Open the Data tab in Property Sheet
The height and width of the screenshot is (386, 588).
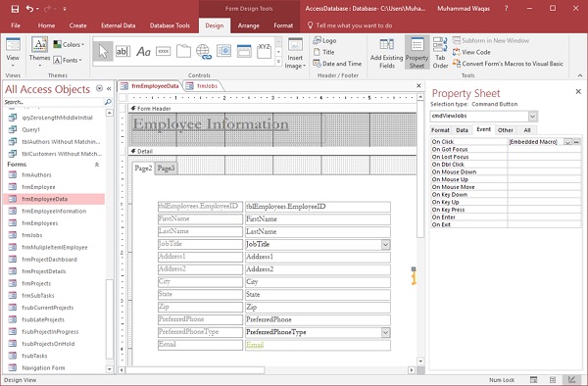click(462, 130)
